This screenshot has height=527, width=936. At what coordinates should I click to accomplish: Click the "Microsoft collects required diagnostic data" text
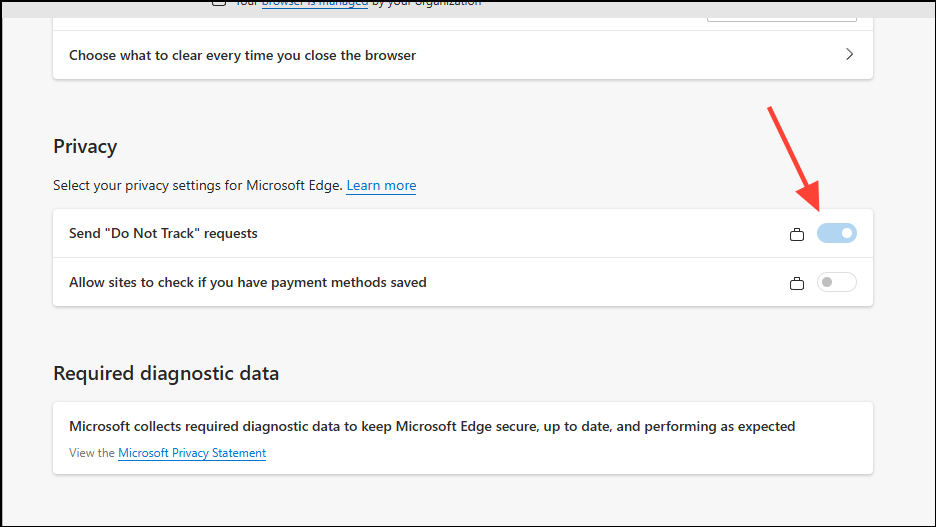[432, 426]
